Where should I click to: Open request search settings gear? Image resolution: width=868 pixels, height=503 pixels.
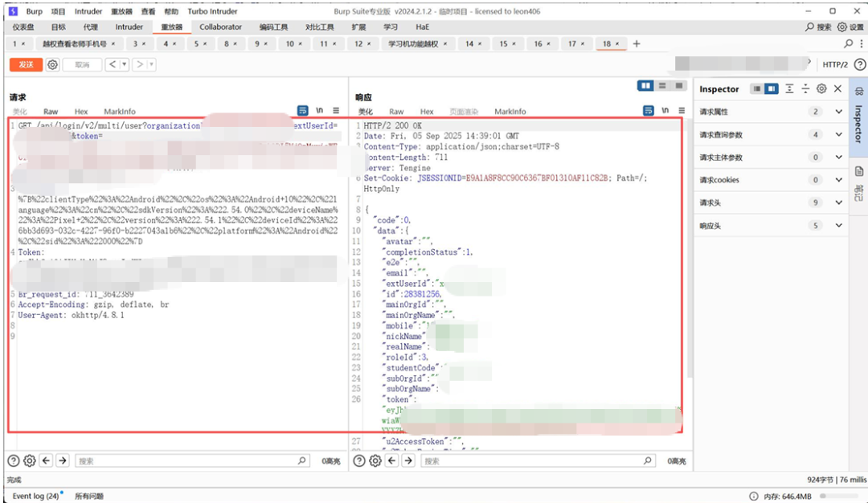click(30, 460)
